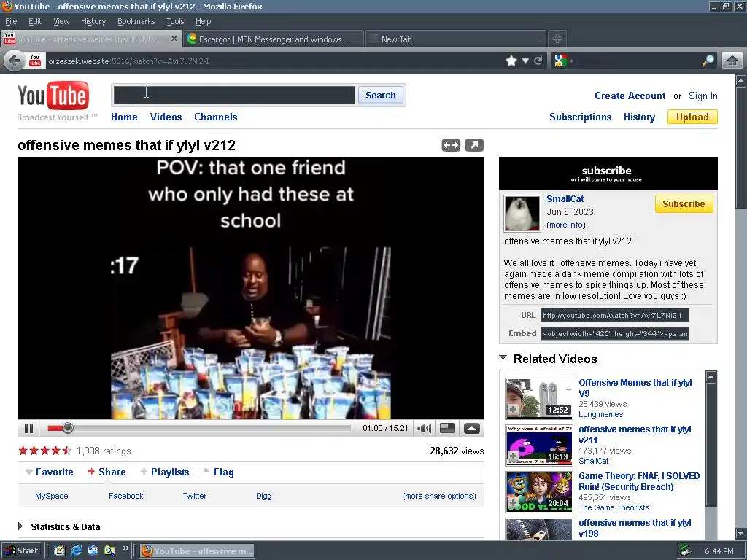Viewport: 747px width, 560px height.
Task: Collapse the Related Videos section
Action: point(503,357)
